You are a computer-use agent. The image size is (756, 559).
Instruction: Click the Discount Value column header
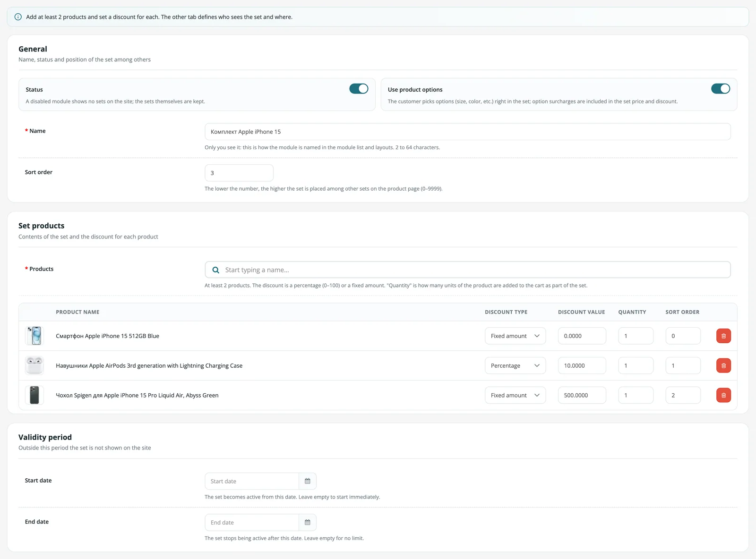coord(582,312)
